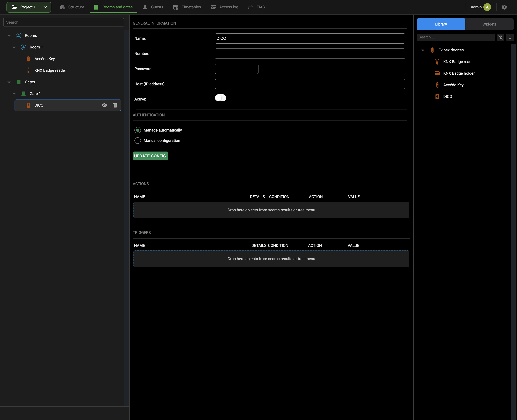Click the Rooms people icon in tree
The image size is (517, 420).
pos(19,36)
